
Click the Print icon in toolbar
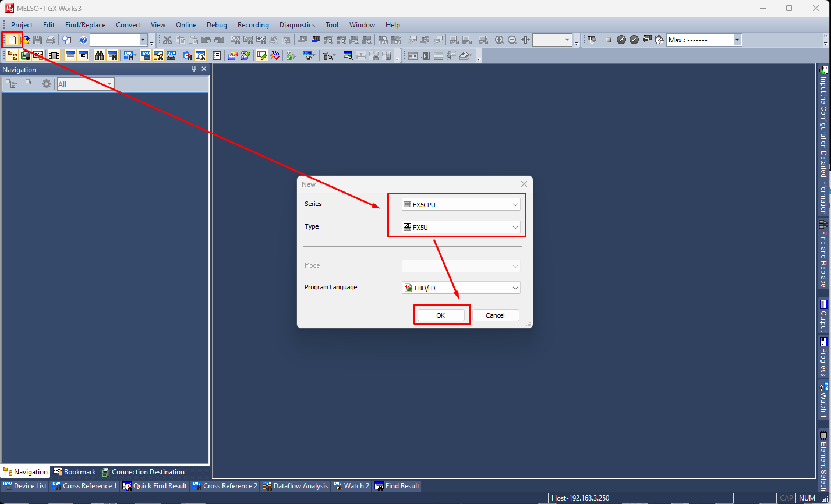pyautogui.click(x=51, y=40)
